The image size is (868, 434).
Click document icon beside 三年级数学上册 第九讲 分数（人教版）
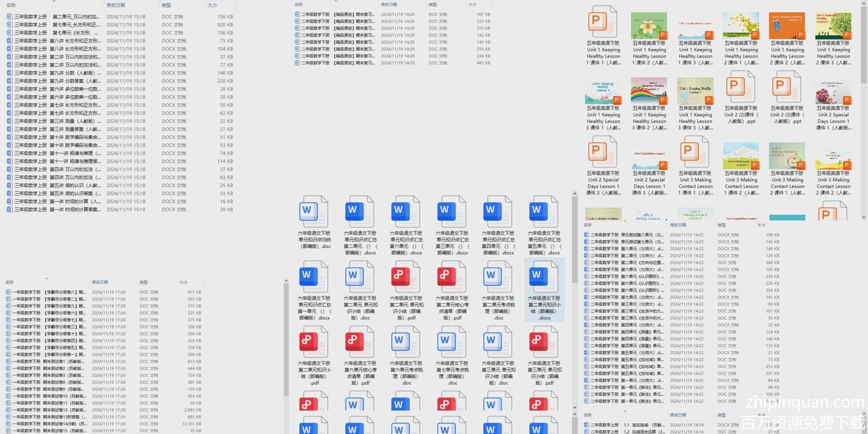point(10,73)
